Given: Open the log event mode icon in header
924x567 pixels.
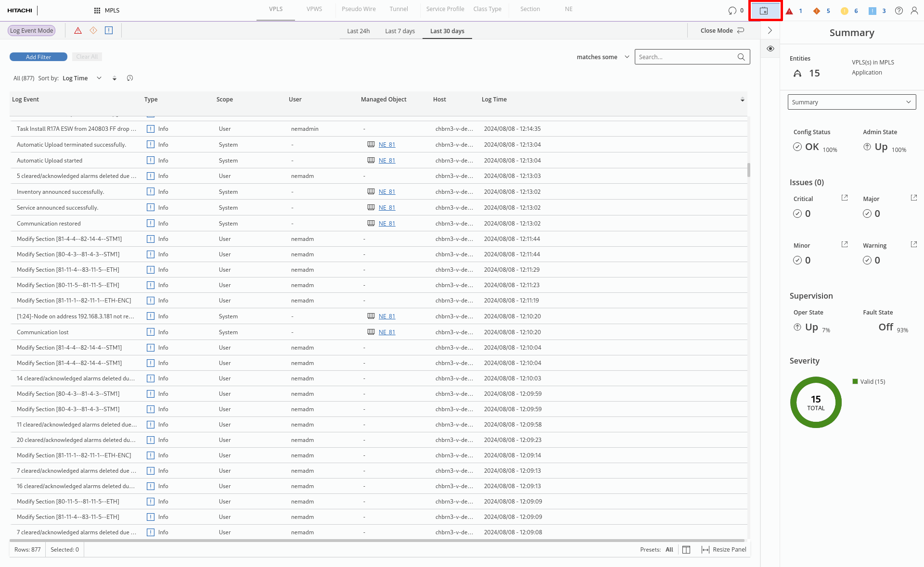Looking at the screenshot, I should click(764, 11).
